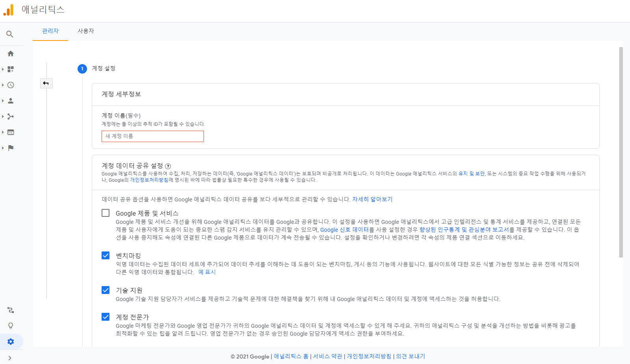Screen dimensions: 630x364
Task: Open the 유지 및 보안 link
Action: [x=471, y=174]
